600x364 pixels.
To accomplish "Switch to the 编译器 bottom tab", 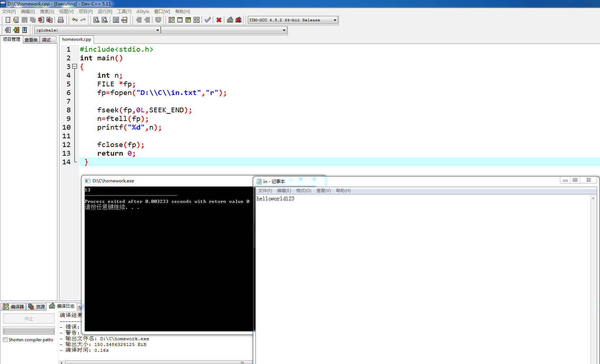I will [13, 307].
